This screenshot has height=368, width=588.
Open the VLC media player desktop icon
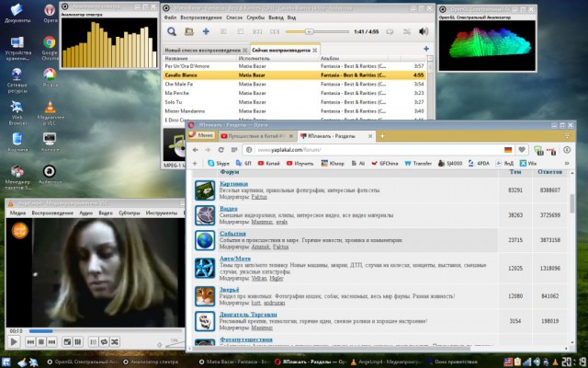click(x=50, y=112)
